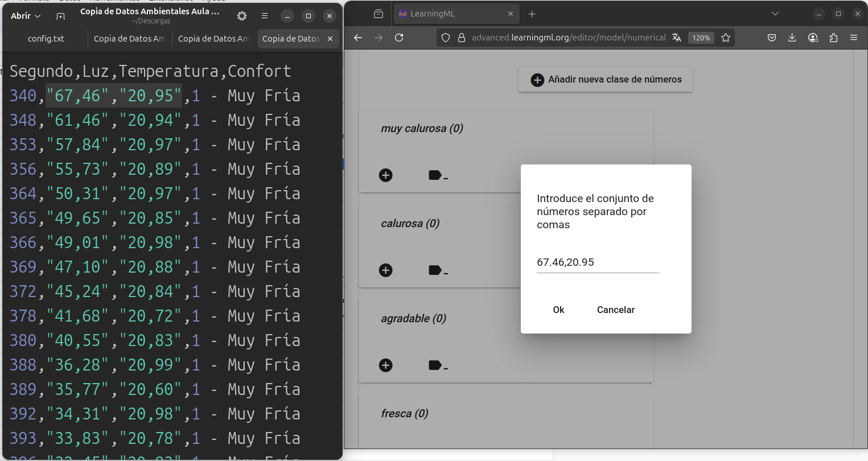Select the LearningML browser tab

[450, 14]
